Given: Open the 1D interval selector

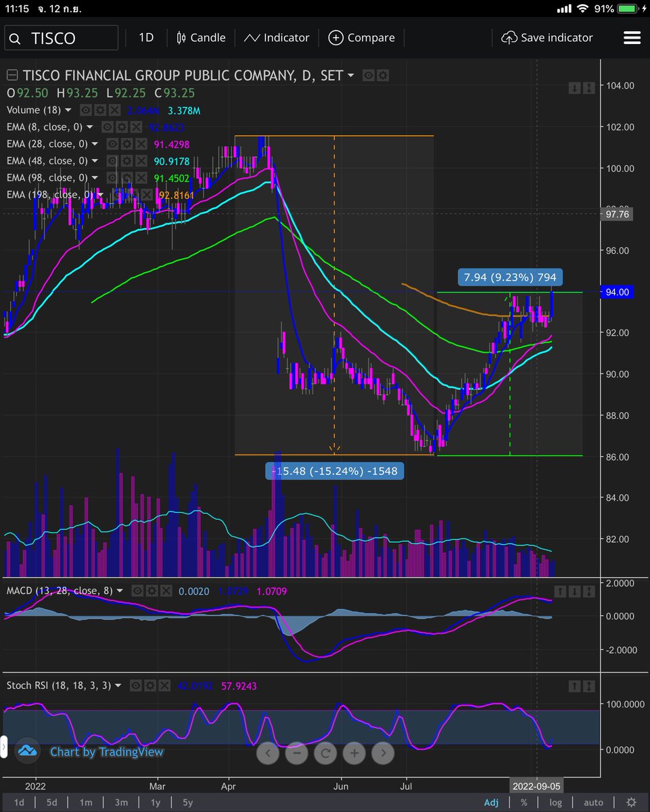Looking at the screenshot, I should 146,38.
